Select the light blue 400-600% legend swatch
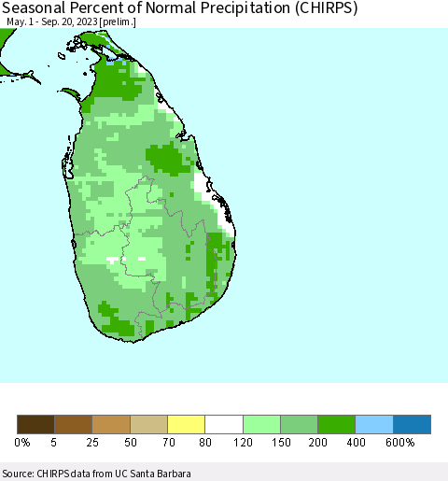The image size is (448, 481). pos(374,424)
